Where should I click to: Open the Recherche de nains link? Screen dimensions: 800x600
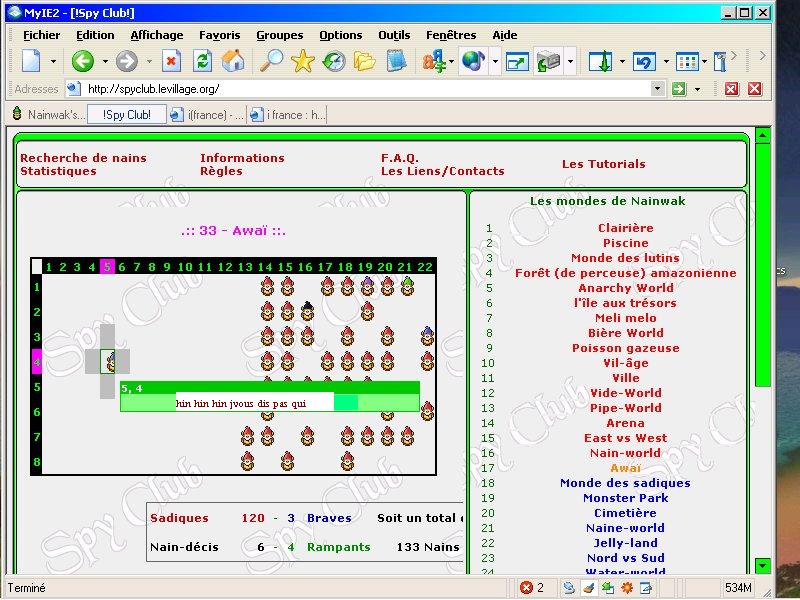tap(83, 158)
